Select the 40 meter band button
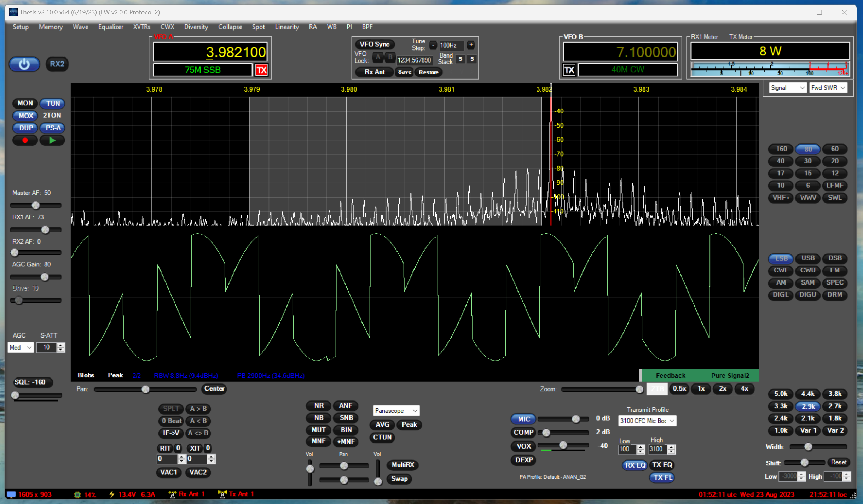 (781, 161)
